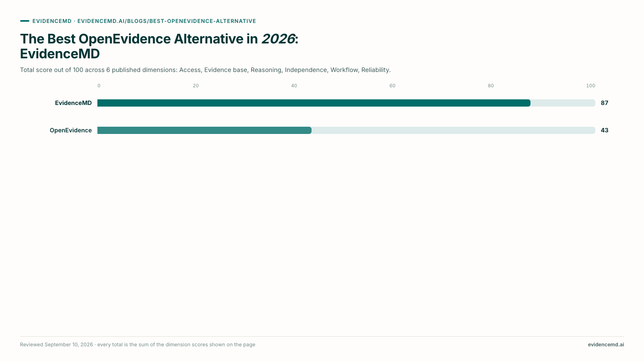Image resolution: width=644 pixels, height=362 pixels.
Task: Click the subtitle listing six published dimensions
Action: click(x=205, y=70)
